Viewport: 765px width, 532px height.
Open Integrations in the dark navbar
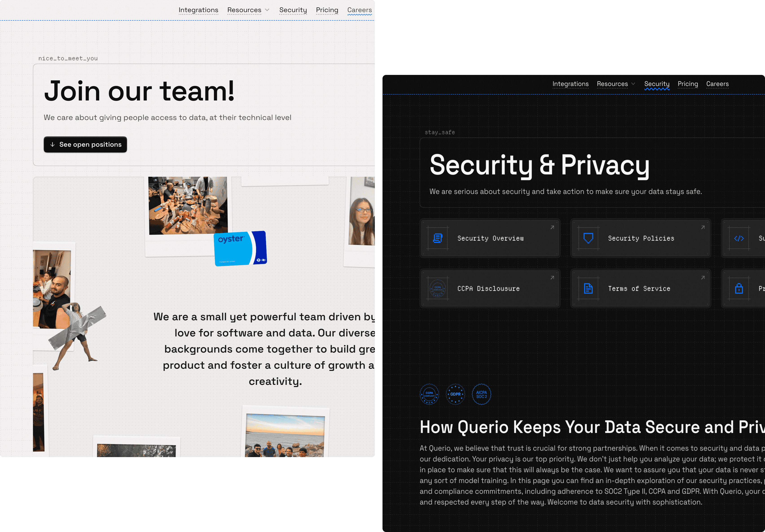pyautogui.click(x=570, y=84)
